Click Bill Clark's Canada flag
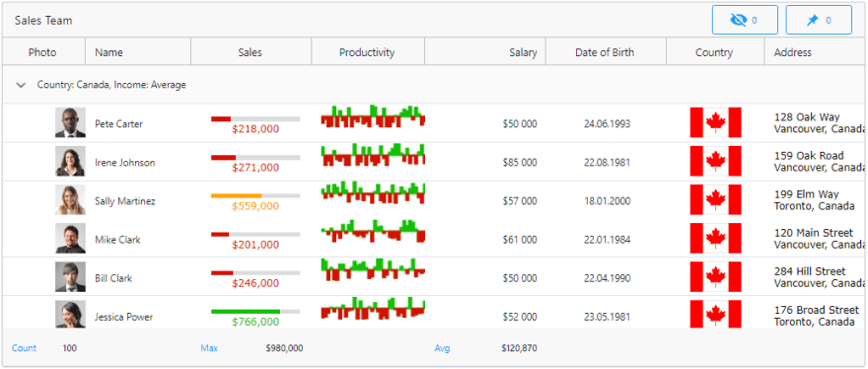868x369 pixels. [x=715, y=277]
